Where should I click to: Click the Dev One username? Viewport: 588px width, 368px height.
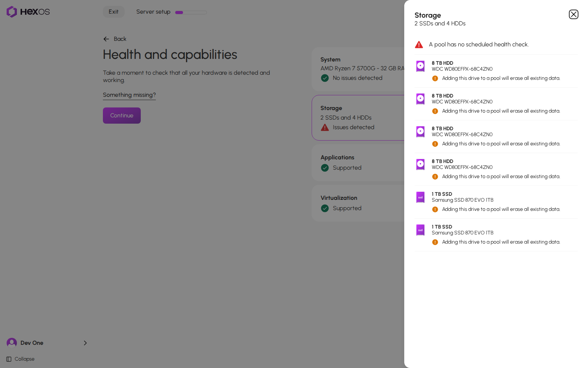32,343
